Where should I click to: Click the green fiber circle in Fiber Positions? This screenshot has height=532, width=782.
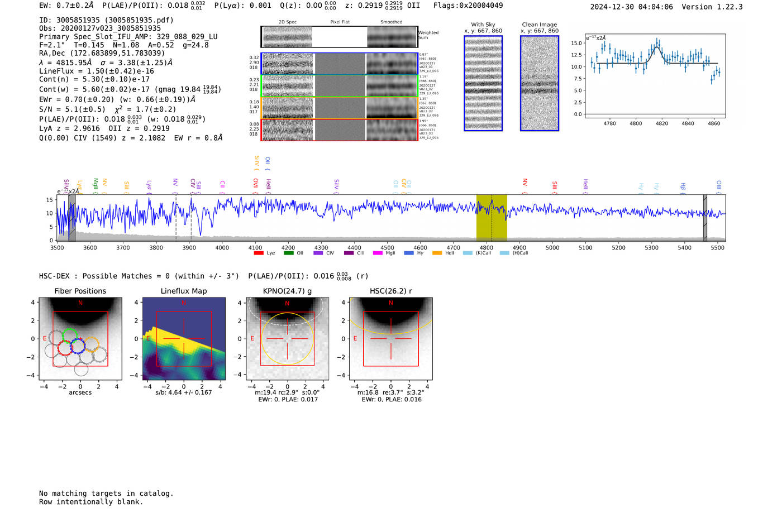point(69,335)
